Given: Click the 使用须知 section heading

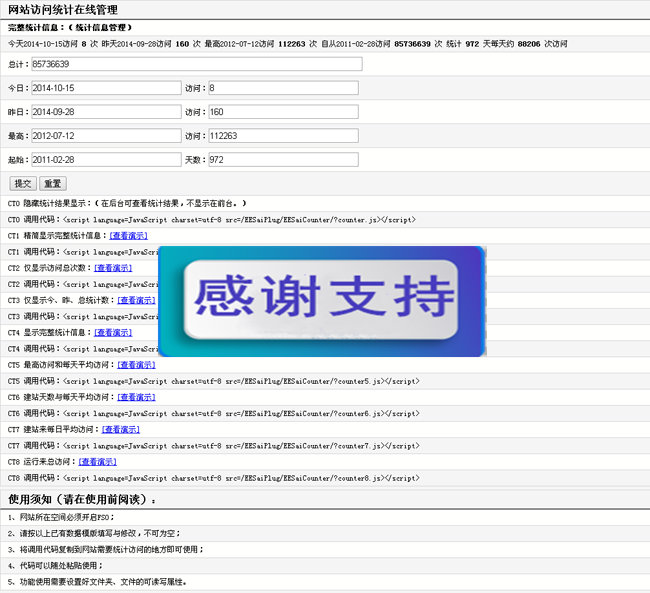Looking at the screenshot, I should tap(82, 499).
